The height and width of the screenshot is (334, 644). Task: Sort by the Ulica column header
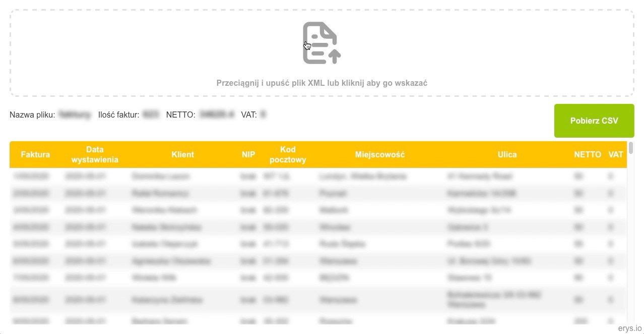coord(507,154)
